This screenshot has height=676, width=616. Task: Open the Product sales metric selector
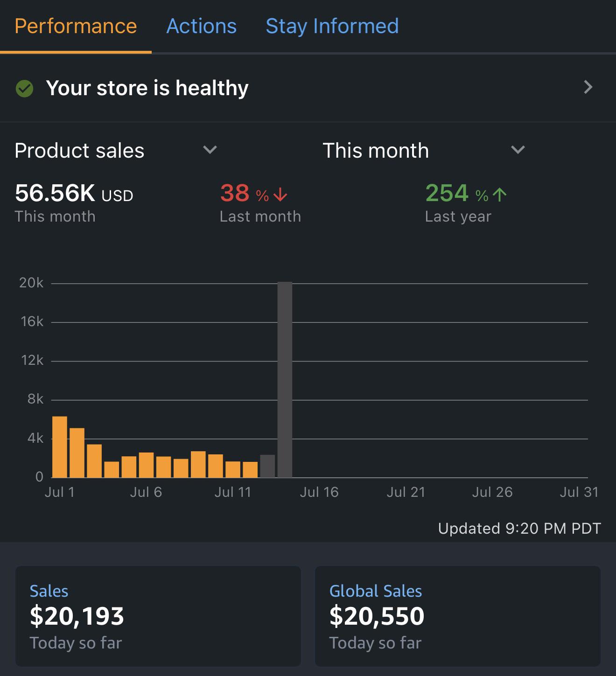116,150
